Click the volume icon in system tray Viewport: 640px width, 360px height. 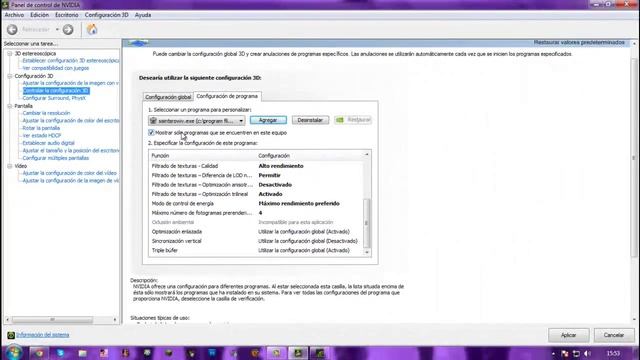(587, 353)
